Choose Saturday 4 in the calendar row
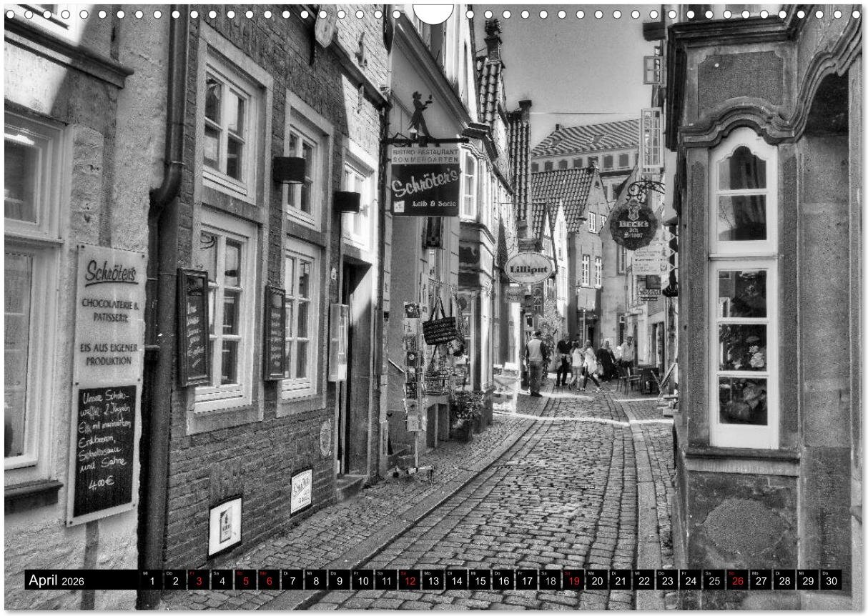This screenshot has width=868, height=616. coord(222,580)
